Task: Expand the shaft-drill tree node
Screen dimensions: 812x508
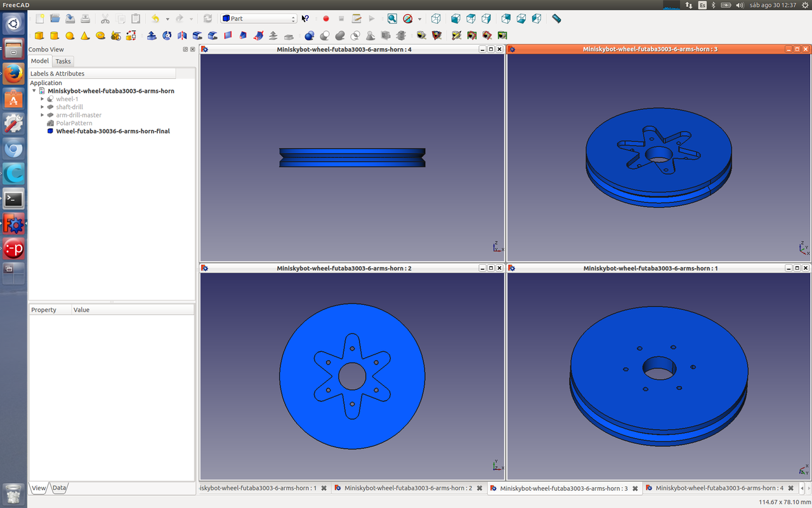Action: (43, 107)
